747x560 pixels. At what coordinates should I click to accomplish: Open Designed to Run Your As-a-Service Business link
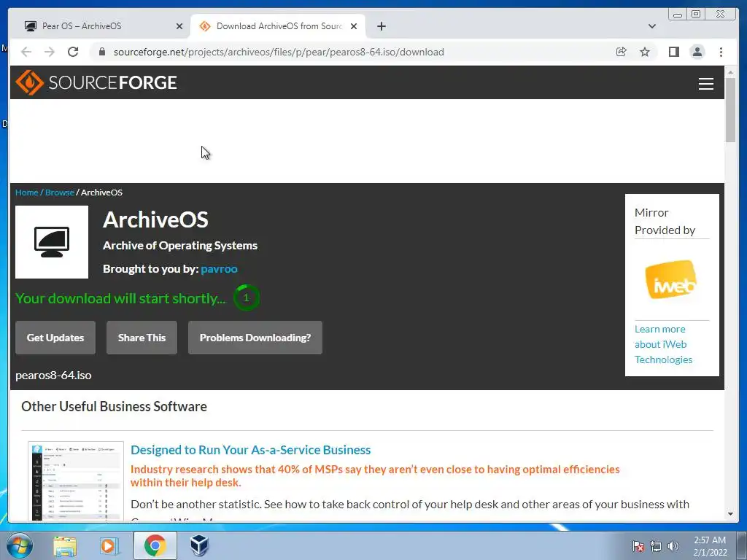click(x=251, y=450)
